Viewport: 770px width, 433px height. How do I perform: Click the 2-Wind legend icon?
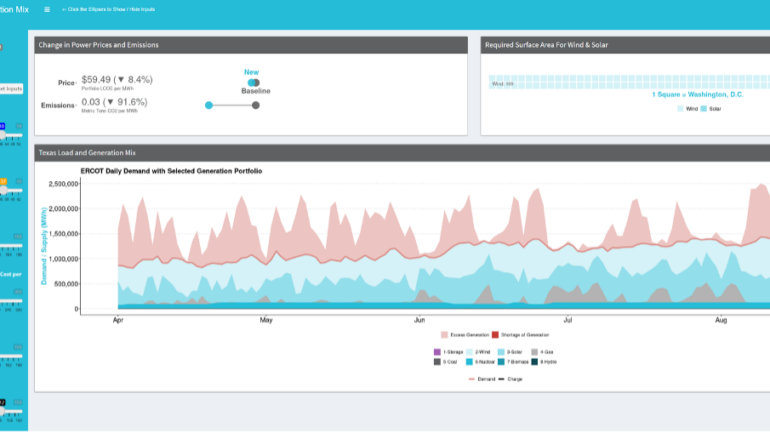point(471,352)
